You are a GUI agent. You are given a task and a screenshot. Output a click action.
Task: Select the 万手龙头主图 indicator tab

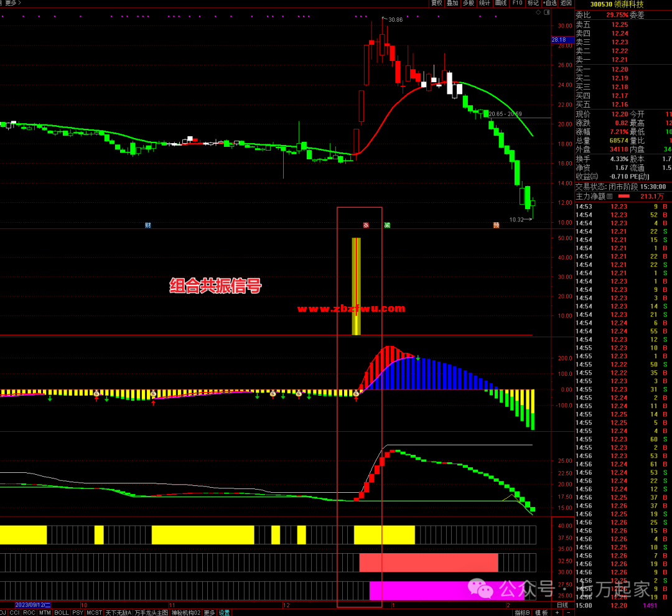pos(151,612)
